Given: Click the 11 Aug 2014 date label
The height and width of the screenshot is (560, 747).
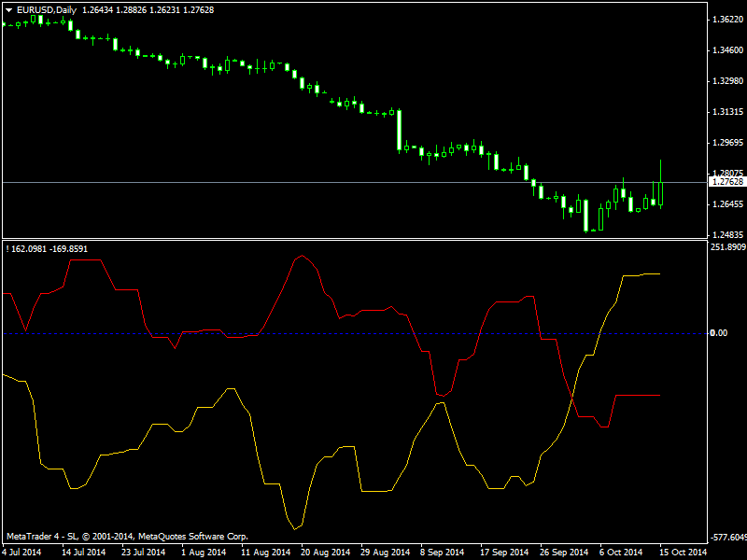Looking at the screenshot, I should 265,553.
